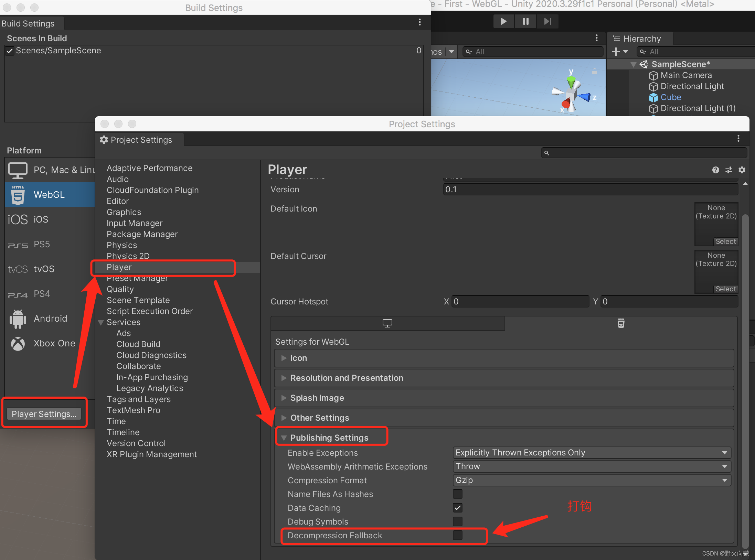Disable the Data Caching checkbox

coord(457,508)
